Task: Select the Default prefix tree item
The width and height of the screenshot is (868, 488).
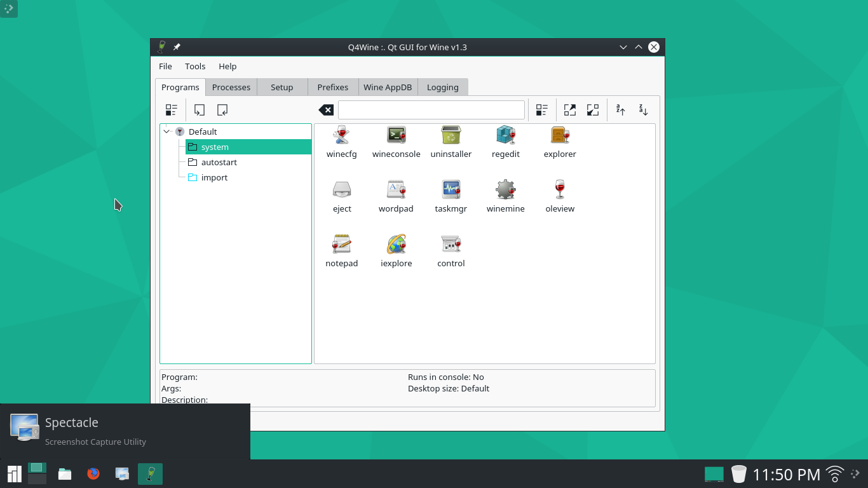Action: [x=203, y=132]
